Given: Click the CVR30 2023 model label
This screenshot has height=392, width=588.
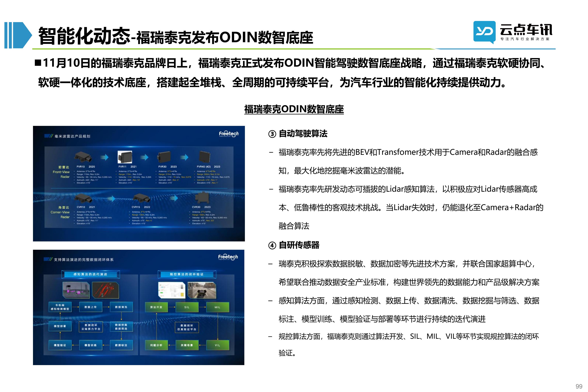Looking at the screenshot, I should [x=201, y=207].
